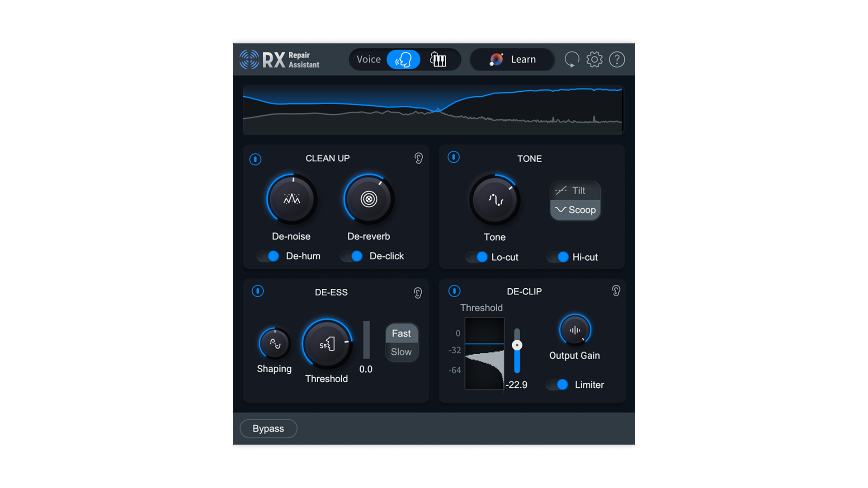Screen dimensions: 868x488
Task: Expand the Scoop option chevron
Action: coord(561,210)
